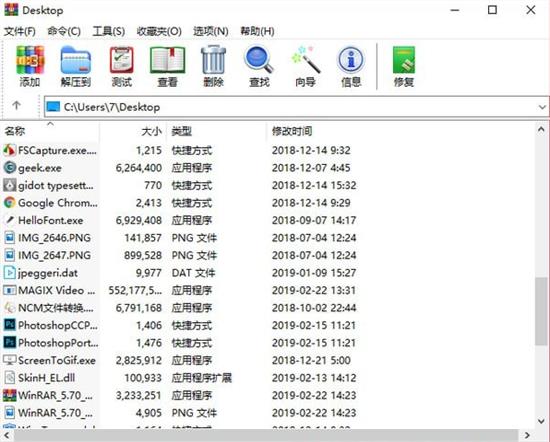Image resolution: width=550 pixels, height=442 pixels.
Task: Click the HelloFont.exe file icon
Action: pyautogui.click(x=9, y=220)
